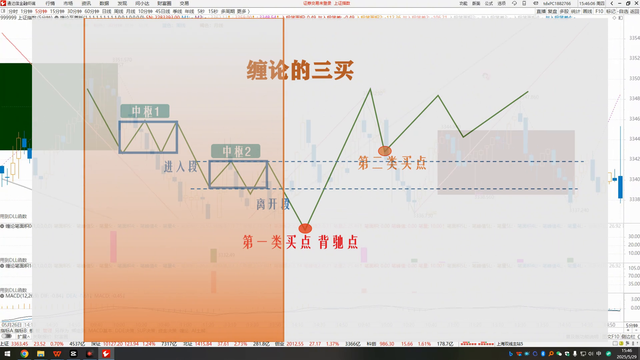
Task: Open the 多周期 period selector
Action: [228, 11]
